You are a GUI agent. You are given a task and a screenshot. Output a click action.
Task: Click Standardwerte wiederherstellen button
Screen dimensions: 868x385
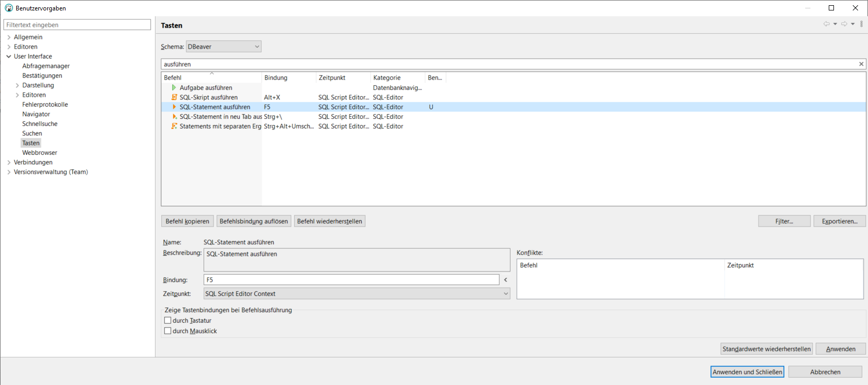766,349
